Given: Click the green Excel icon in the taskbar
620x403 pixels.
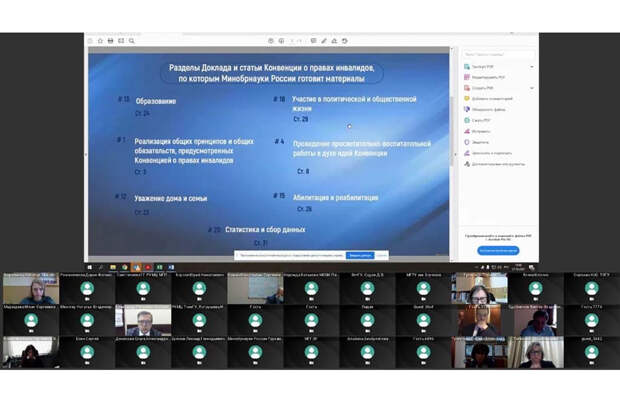Looking at the screenshot, I should [x=159, y=268].
